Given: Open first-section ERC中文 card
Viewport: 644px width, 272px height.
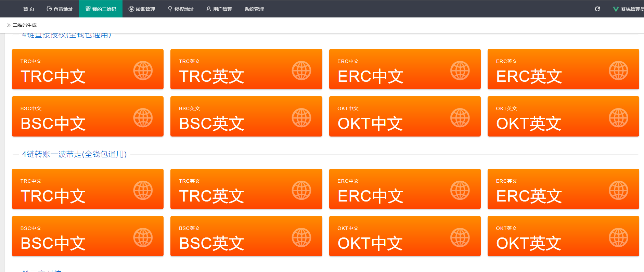Looking at the screenshot, I should pyautogui.click(x=404, y=69).
